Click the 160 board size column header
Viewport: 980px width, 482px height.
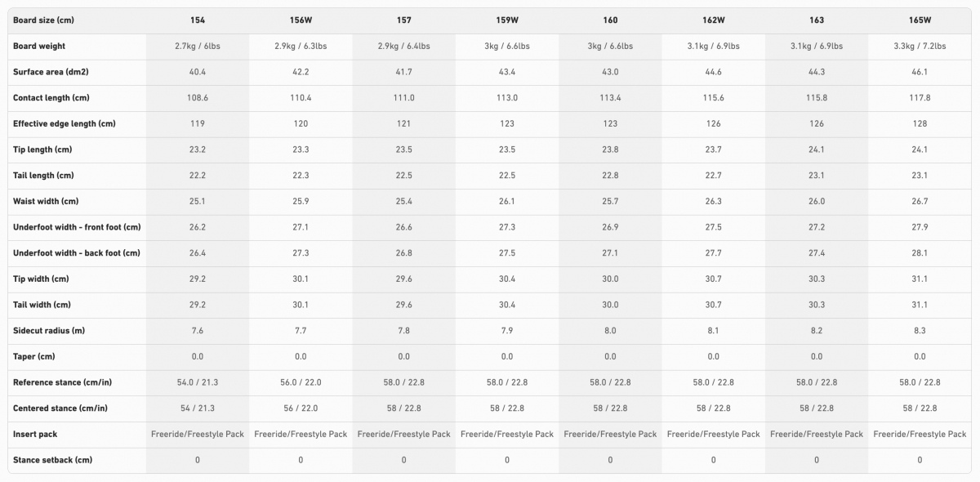610,20
